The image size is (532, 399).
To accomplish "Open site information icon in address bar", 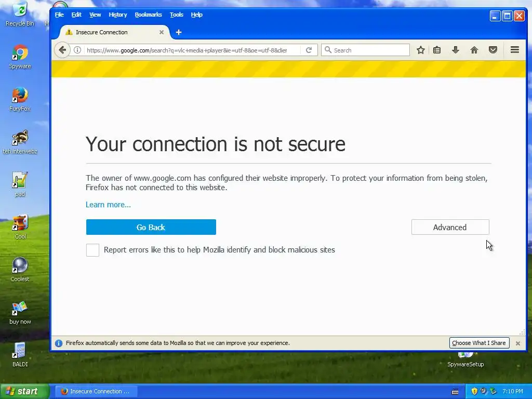I will coord(77,50).
